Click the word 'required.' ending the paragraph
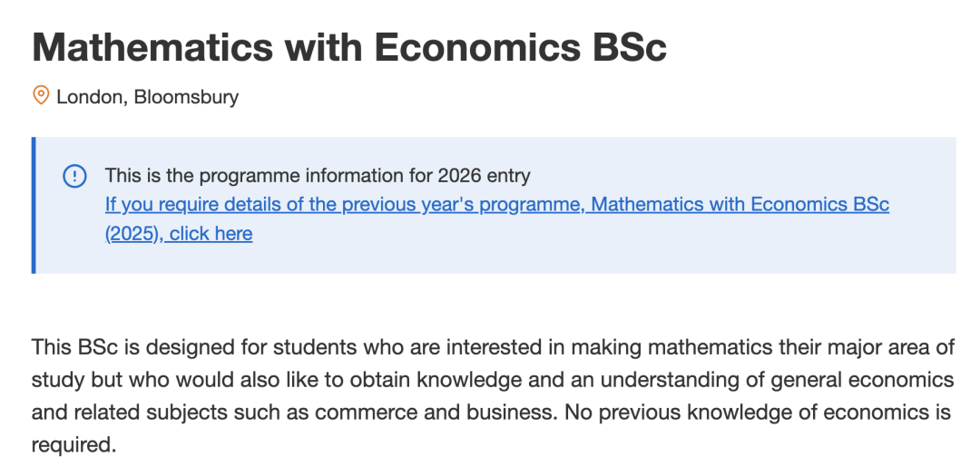The height and width of the screenshot is (466, 980). (74, 445)
